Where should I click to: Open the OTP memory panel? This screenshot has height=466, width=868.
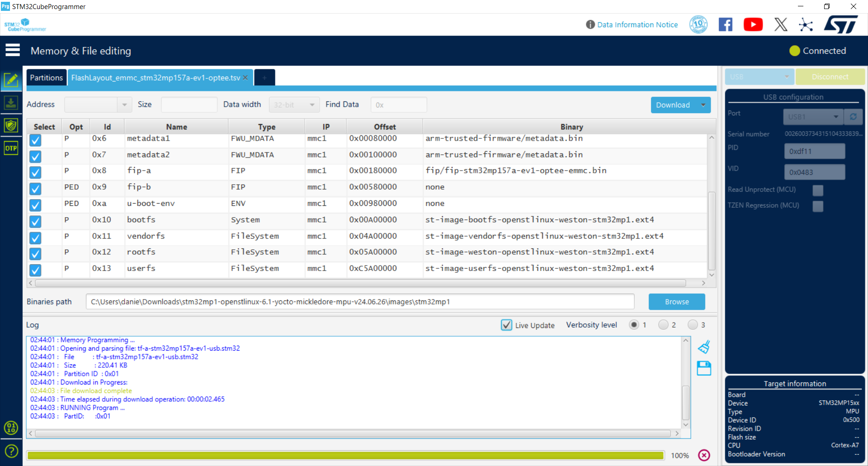[x=11, y=148]
